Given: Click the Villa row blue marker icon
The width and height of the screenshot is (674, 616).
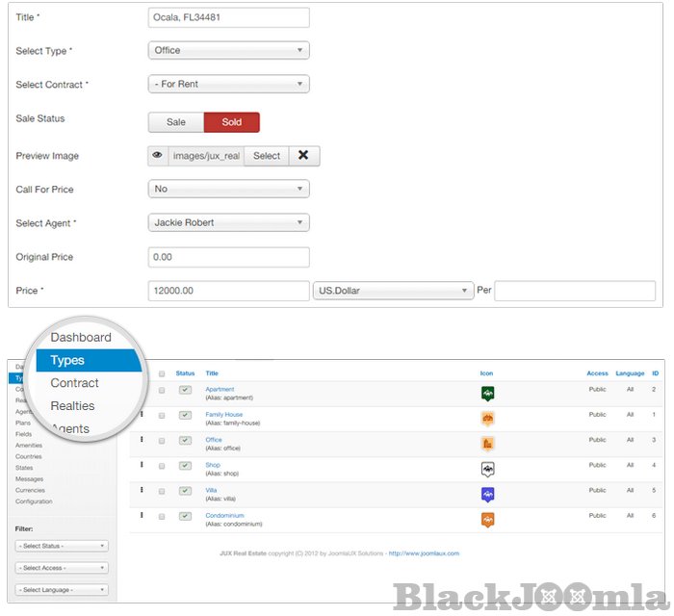Looking at the screenshot, I should [x=487, y=494].
